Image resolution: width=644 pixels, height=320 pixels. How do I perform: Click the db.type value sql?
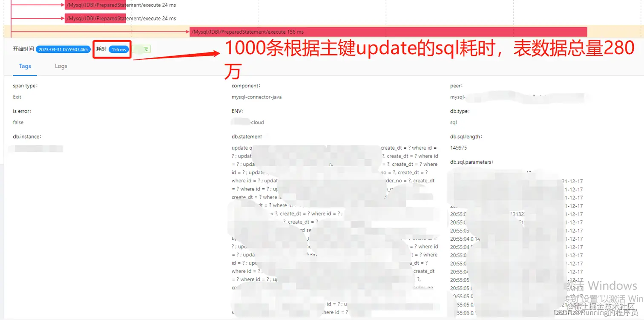pos(452,122)
